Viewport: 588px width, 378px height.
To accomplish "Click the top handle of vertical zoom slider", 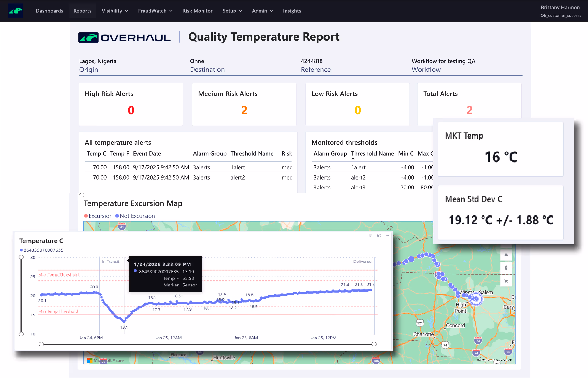I will 21,257.
